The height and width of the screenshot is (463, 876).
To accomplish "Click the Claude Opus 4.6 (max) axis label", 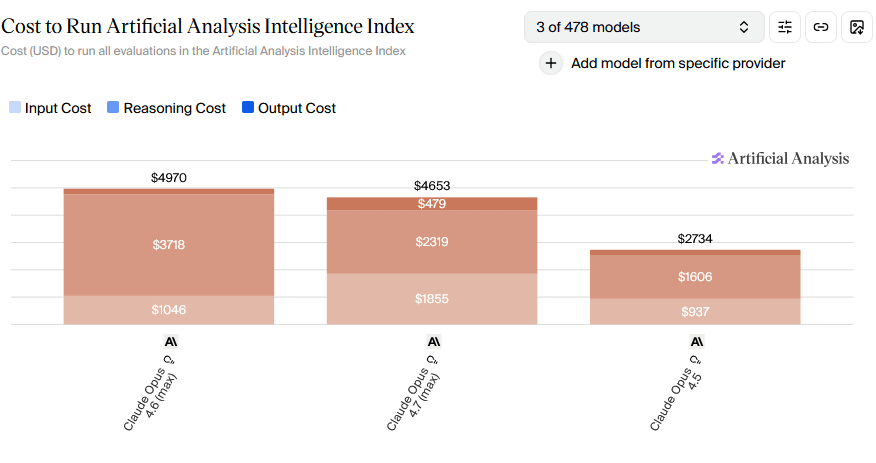I will 150,394.
